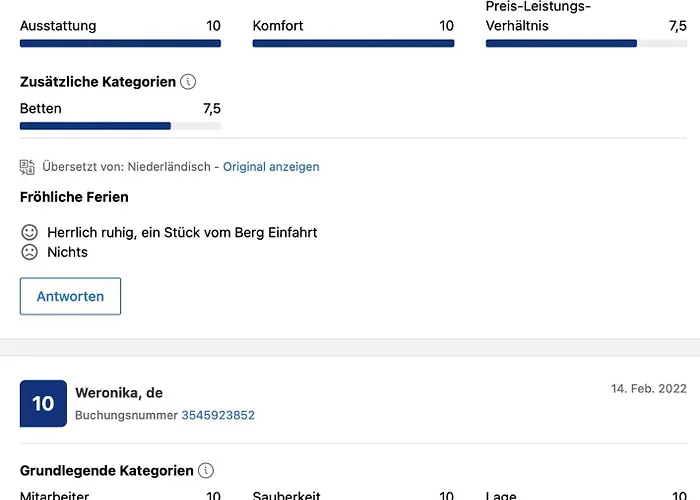The height and width of the screenshot is (500, 700).
Task: Click the Zusätzliche Kategorien heading
Action: (x=98, y=82)
